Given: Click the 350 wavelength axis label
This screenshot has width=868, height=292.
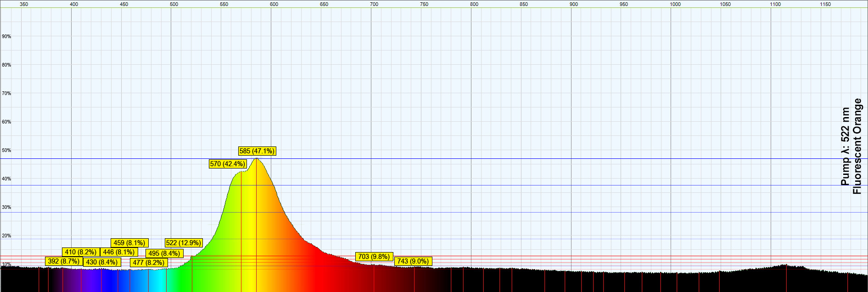Looking at the screenshot, I should click(24, 4).
